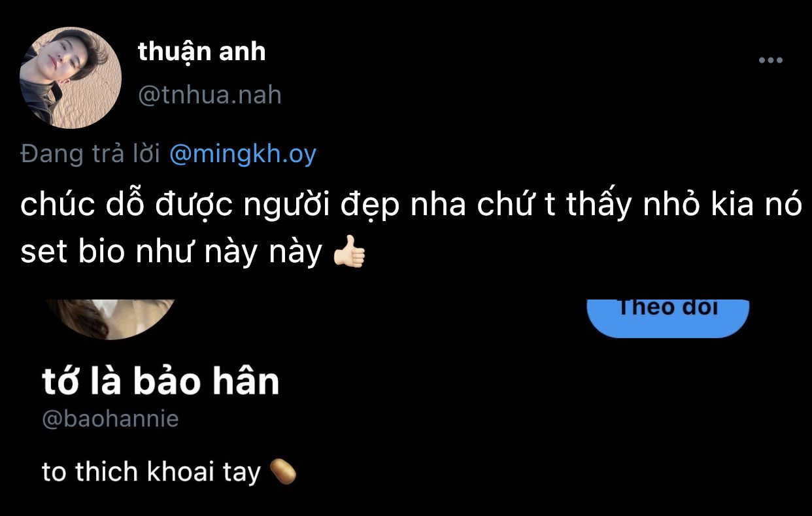The image size is (812, 516).
Task: Click the potato emoji in the bio
Action: pos(283,472)
